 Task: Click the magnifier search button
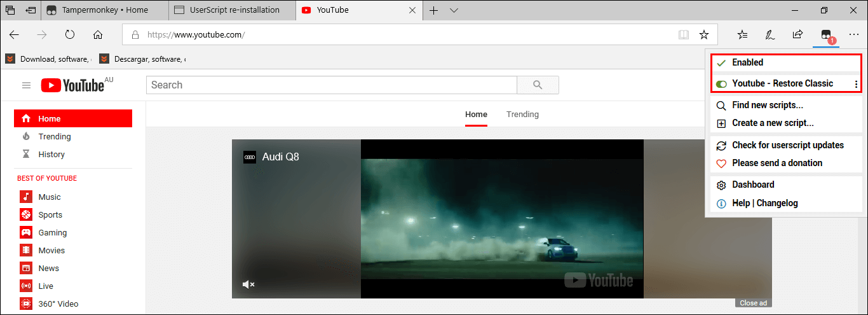click(x=538, y=85)
